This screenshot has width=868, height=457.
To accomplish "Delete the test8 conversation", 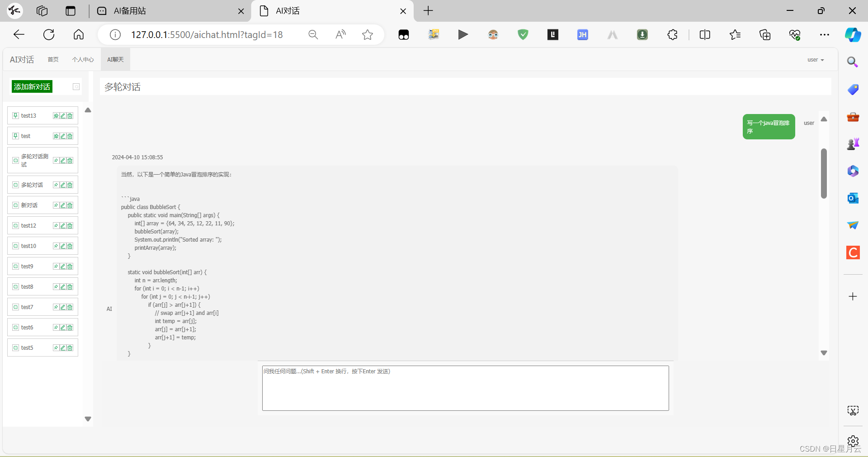I will click(70, 287).
